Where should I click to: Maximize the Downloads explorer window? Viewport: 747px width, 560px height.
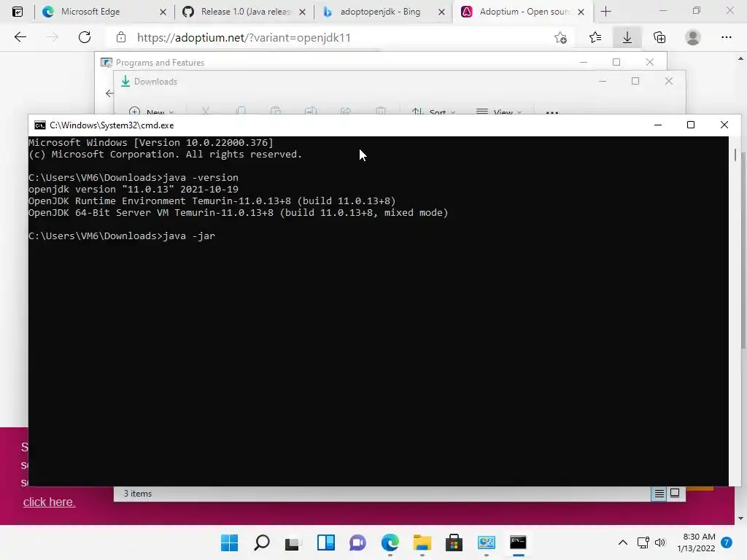pos(635,81)
